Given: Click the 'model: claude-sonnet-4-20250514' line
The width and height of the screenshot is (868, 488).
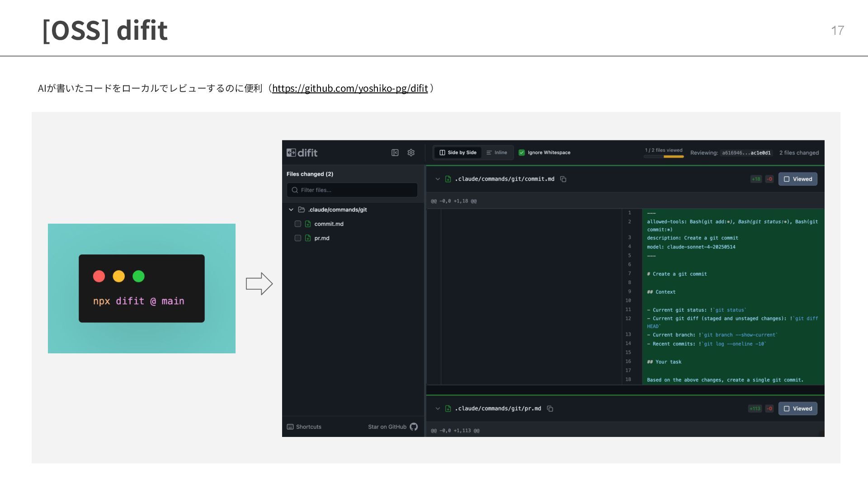Looking at the screenshot, I should 691,247.
